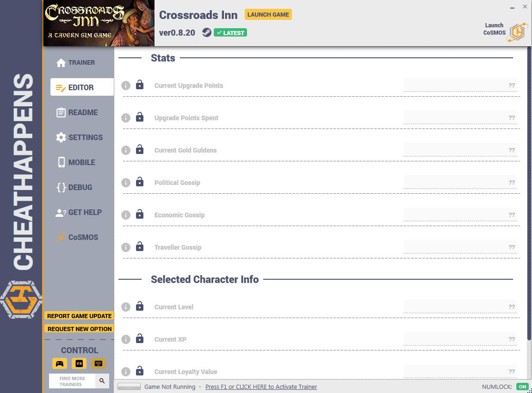Edit the Current XP value field
Image resolution: width=532 pixels, height=393 pixels.
coord(460,339)
